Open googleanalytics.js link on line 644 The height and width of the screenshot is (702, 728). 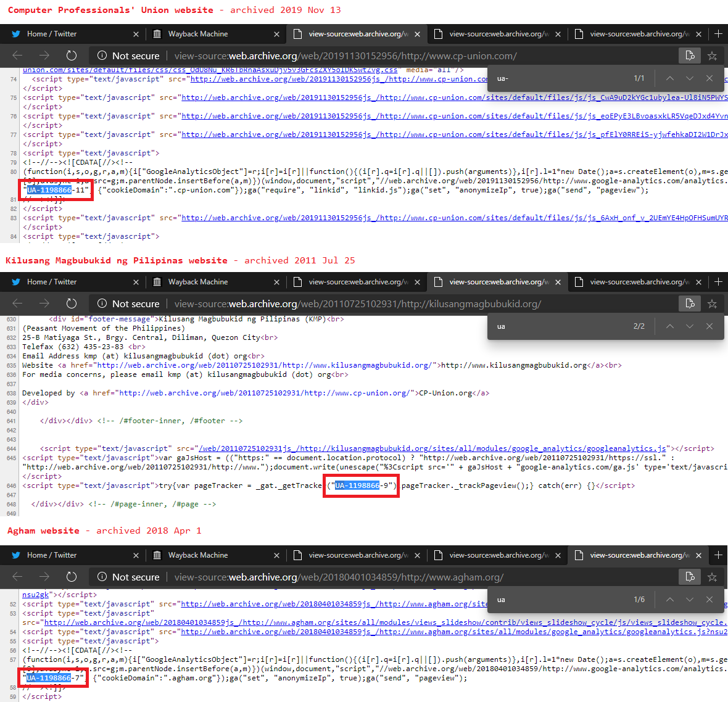click(432, 448)
